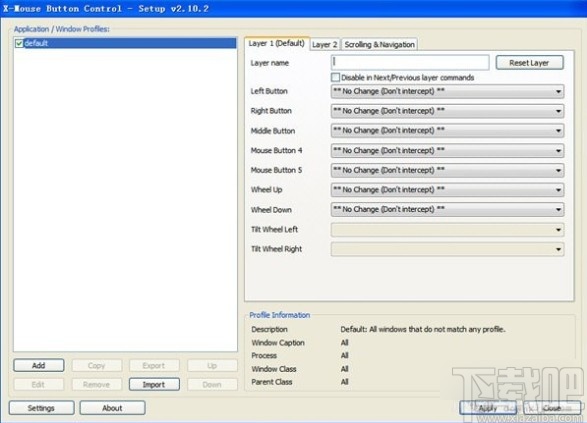The image size is (587, 423).
Task: Click the Add profile button
Action: click(39, 365)
